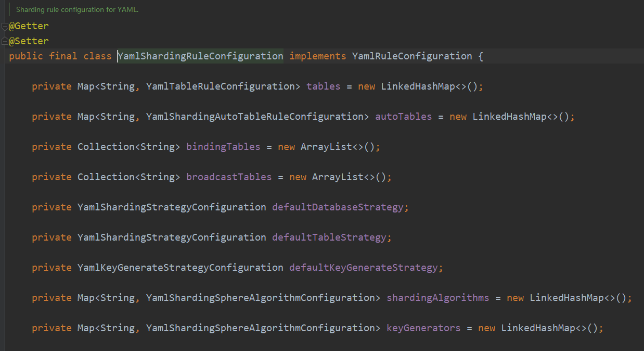644x351 pixels.
Task: Click the @Setter annotation
Action: pyautogui.click(x=29, y=41)
